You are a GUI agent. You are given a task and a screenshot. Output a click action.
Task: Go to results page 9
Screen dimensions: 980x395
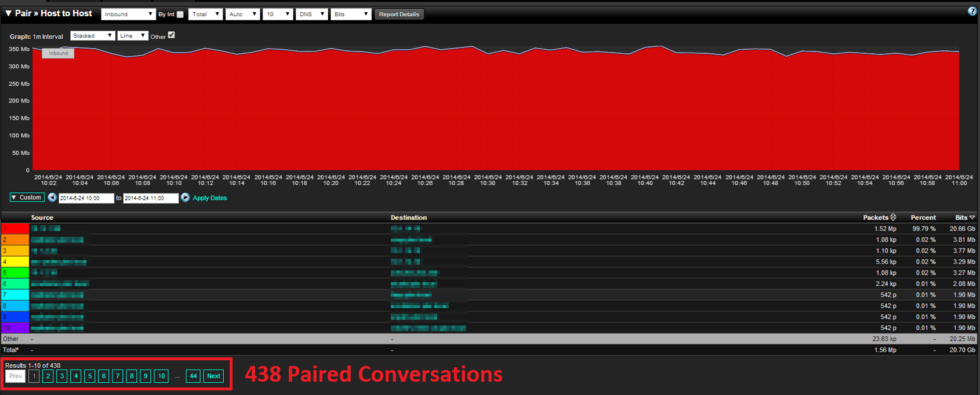coord(146,376)
